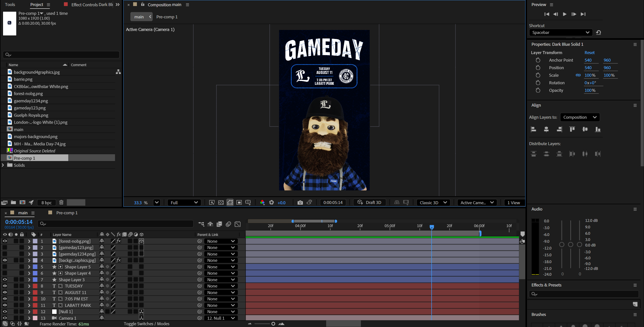
Task: Open the Full resolution dropdown
Action: coord(184,202)
